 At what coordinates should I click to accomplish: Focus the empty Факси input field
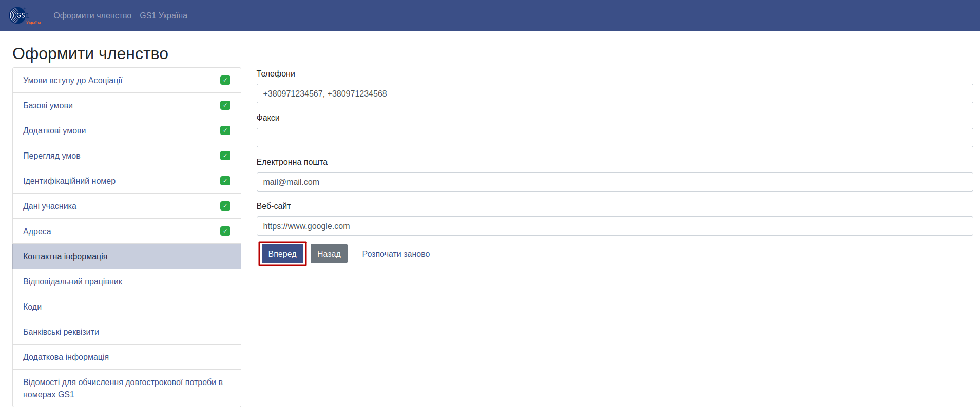(614, 138)
